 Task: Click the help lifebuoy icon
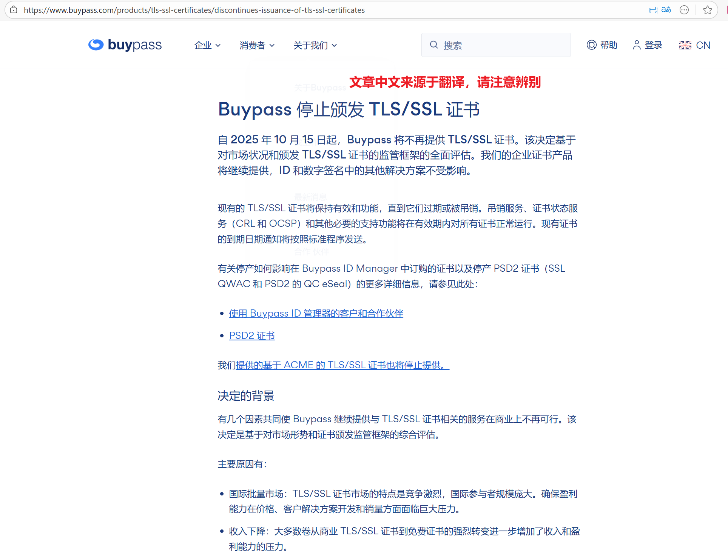[591, 45]
